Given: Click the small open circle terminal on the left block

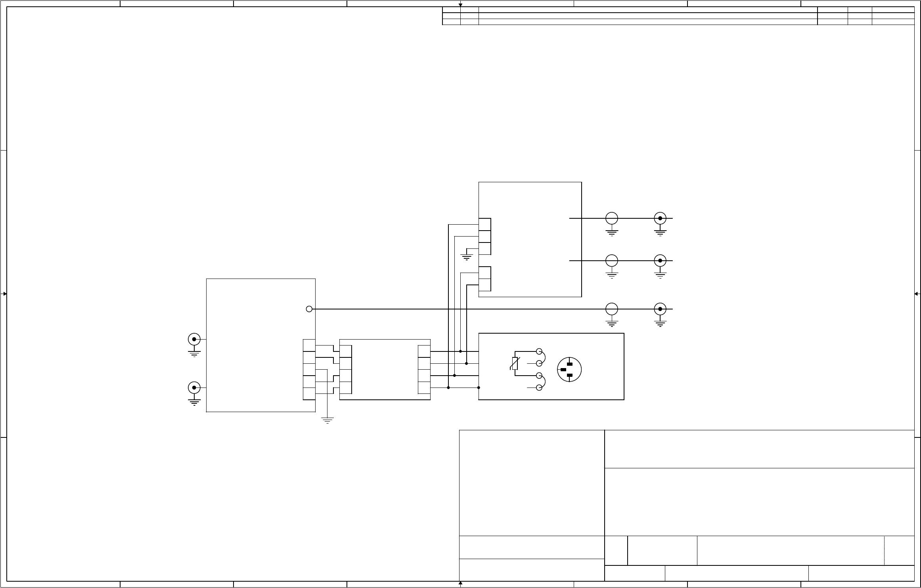Looking at the screenshot, I should click(309, 309).
